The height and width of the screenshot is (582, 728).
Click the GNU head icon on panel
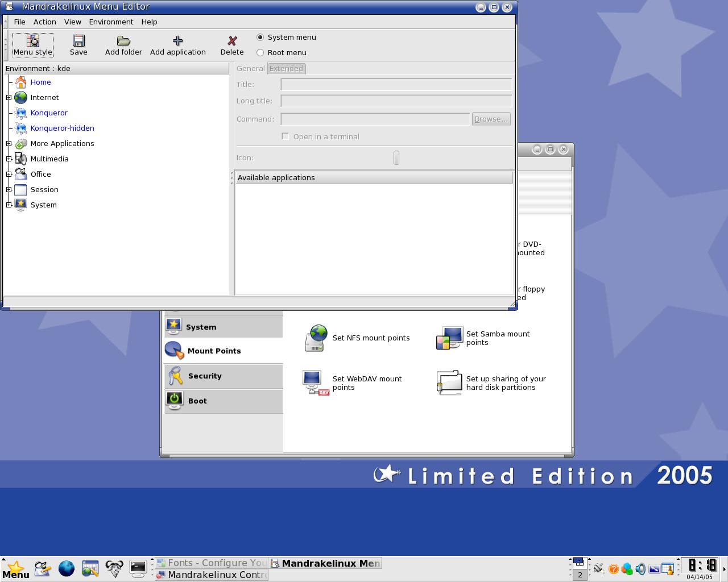tap(114, 568)
